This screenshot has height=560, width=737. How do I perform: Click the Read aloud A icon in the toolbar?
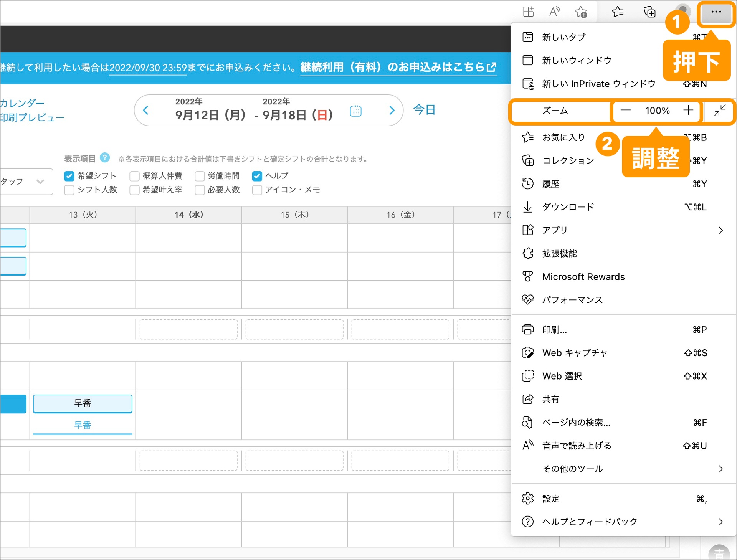[554, 12]
